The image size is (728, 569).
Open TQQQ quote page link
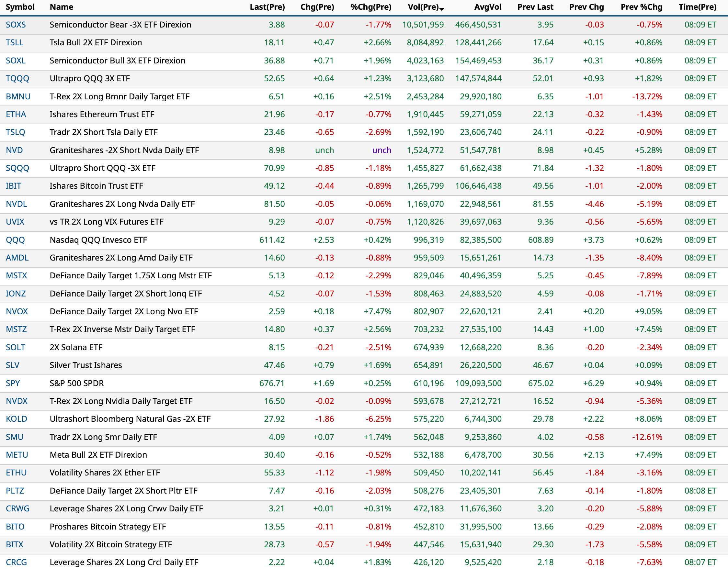click(x=17, y=79)
